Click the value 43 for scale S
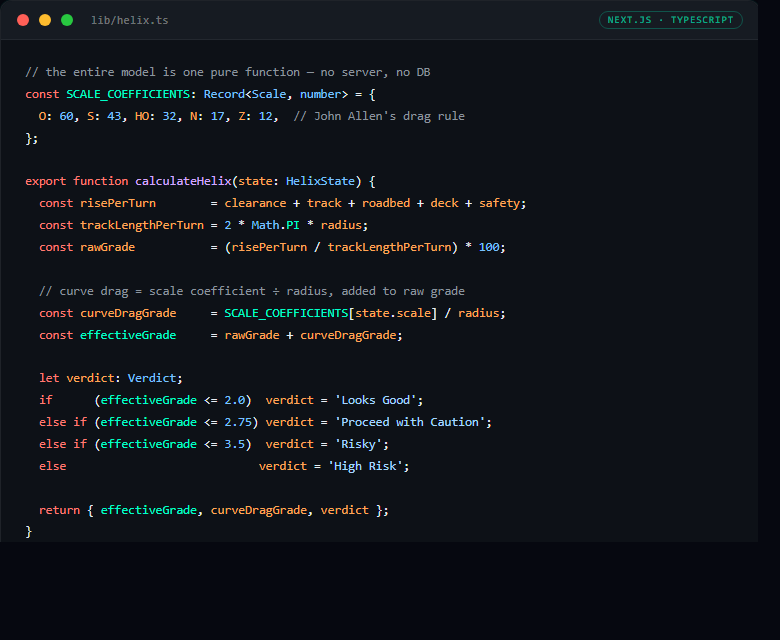Image resolution: width=780 pixels, height=640 pixels. coord(114,116)
